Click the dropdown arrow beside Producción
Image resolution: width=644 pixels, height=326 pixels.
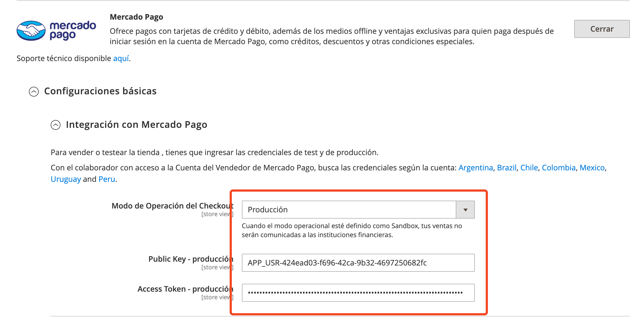(465, 210)
